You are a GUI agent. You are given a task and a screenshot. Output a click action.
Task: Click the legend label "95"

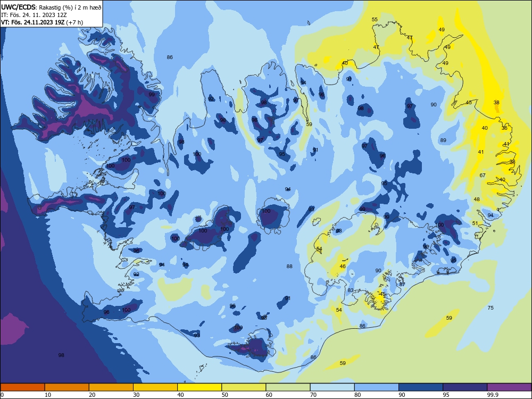point(446,395)
